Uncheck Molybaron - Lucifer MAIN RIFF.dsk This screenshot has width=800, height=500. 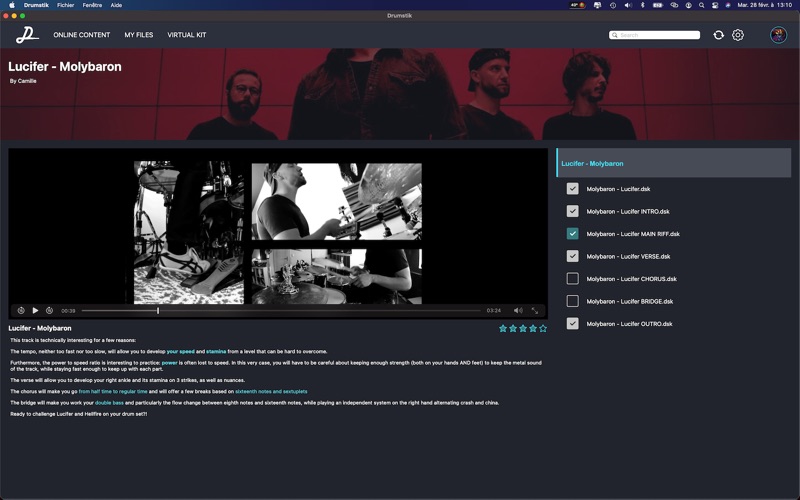point(572,234)
